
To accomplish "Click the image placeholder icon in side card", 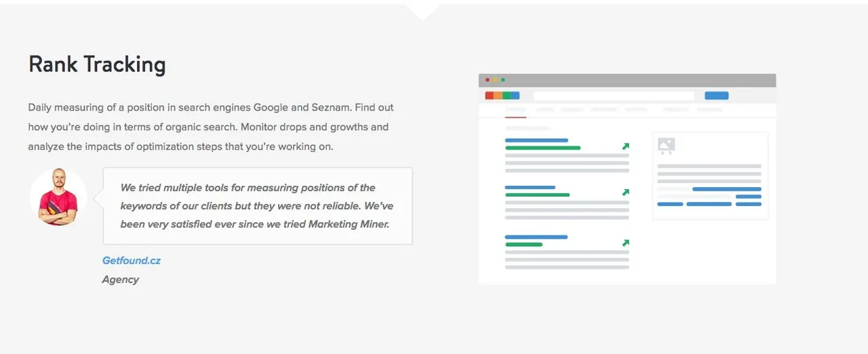I will (667, 145).
